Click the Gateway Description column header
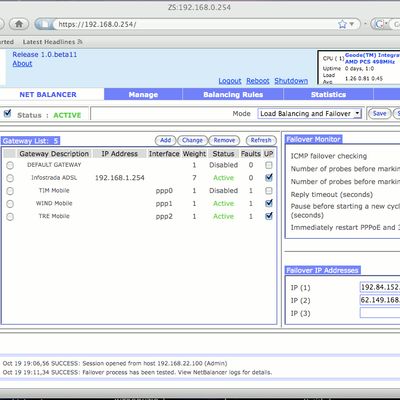Image resolution: width=400 pixels, height=400 pixels. [x=54, y=154]
